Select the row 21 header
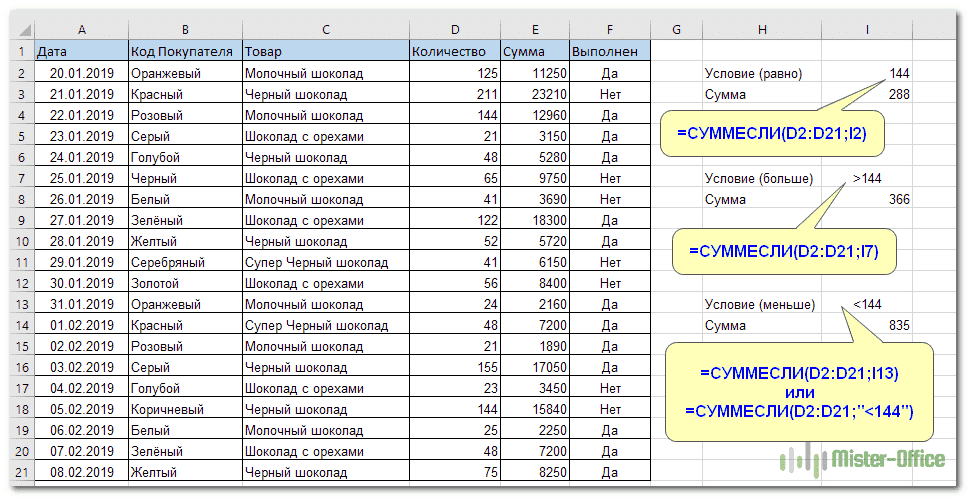This screenshot has height=497, width=967. pos(21,472)
